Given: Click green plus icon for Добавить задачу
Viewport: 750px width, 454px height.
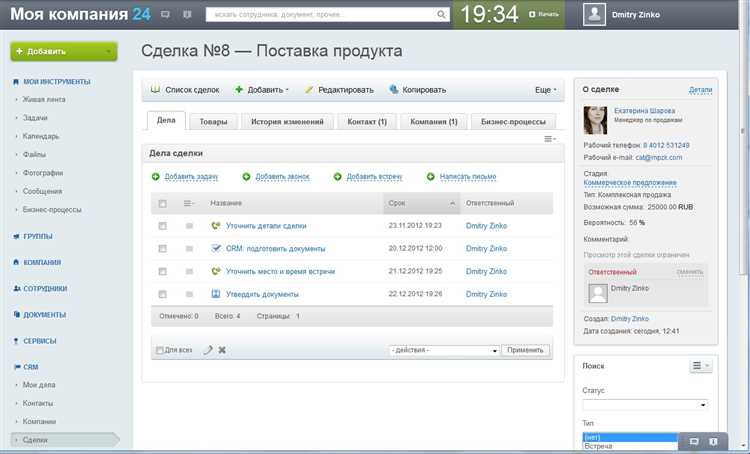Looking at the screenshot, I should point(155,177).
